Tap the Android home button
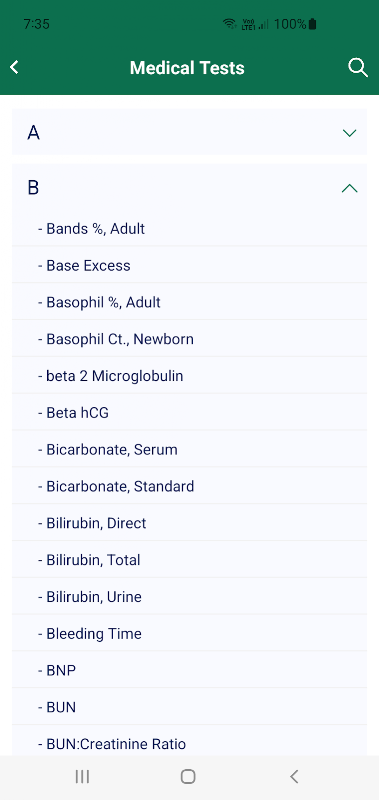 [x=188, y=777]
